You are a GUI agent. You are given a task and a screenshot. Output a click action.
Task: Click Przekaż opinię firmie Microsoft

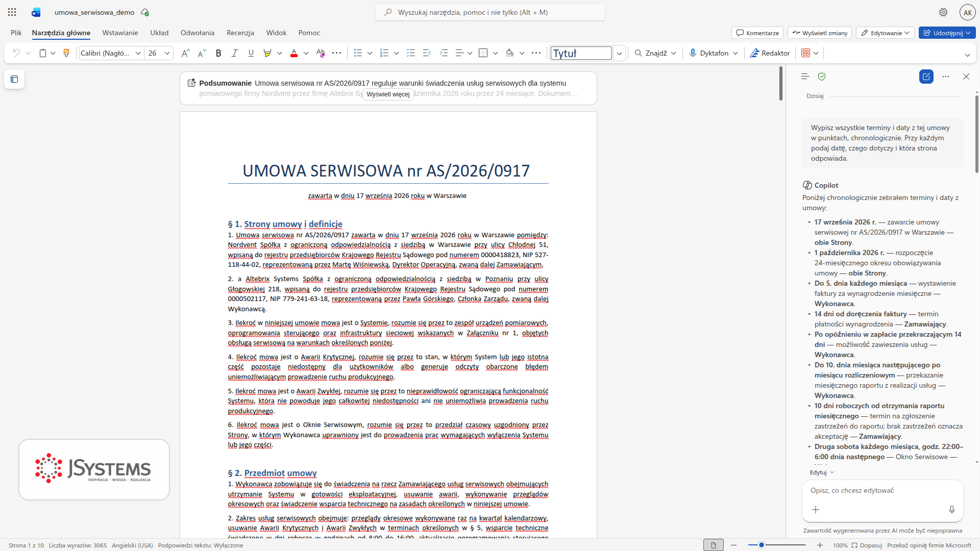click(x=929, y=545)
